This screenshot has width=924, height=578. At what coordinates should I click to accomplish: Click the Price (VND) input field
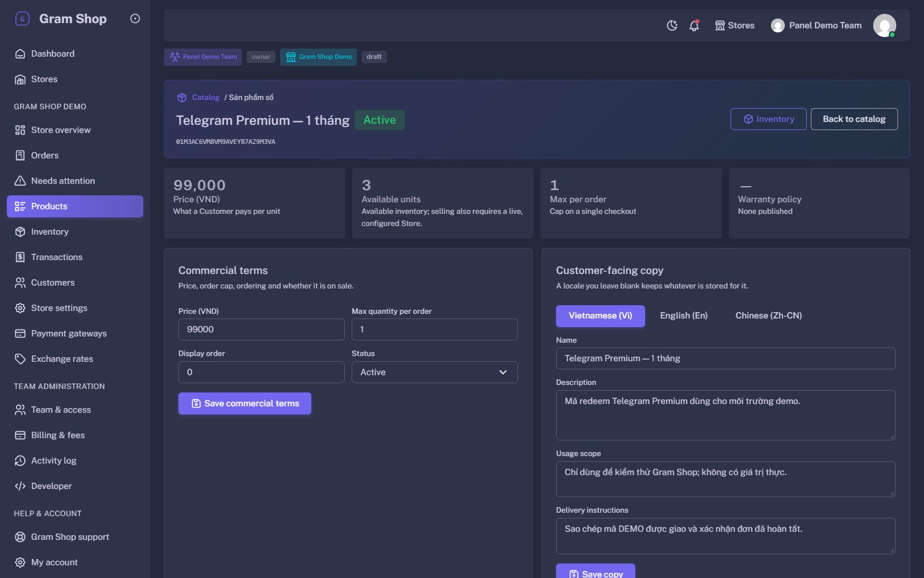click(x=262, y=329)
